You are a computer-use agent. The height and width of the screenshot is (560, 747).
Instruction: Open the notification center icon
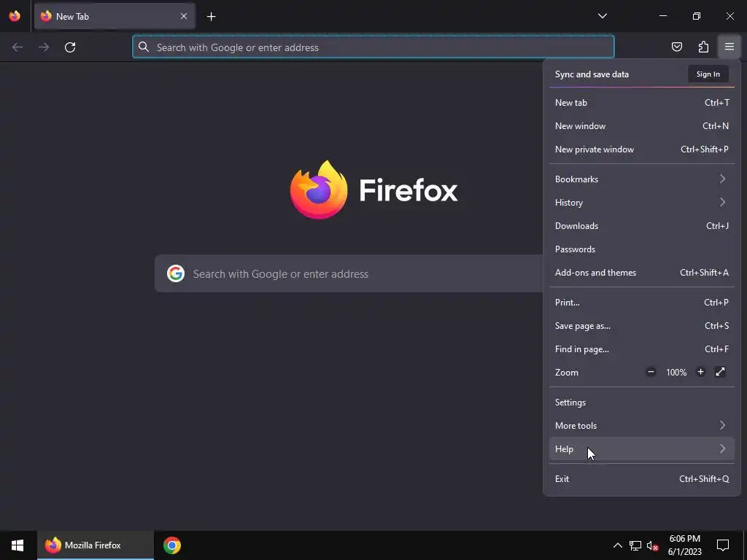[723, 545]
